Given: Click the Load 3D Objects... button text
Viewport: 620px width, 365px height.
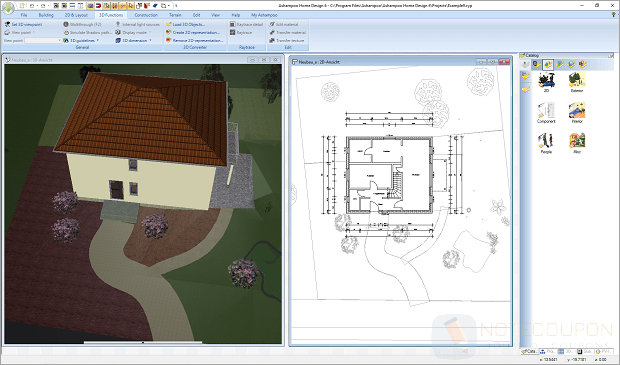Looking at the screenshot, I should pos(189,25).
